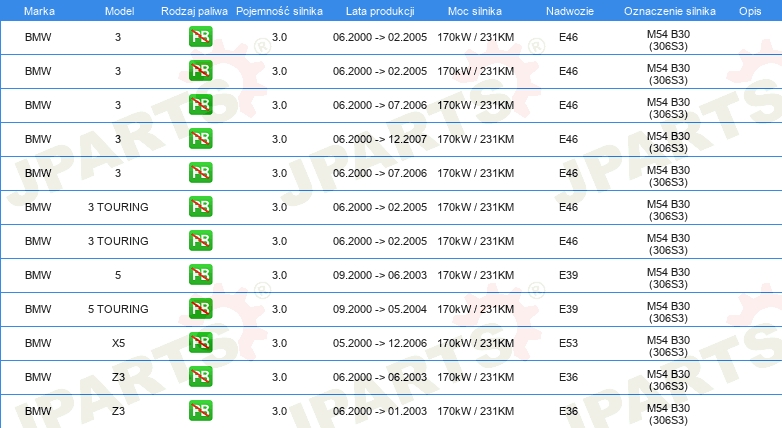The width and height of the screenshot is (782, 428).
Task: Click the 'X5' model cell
Action: (118, 343)
